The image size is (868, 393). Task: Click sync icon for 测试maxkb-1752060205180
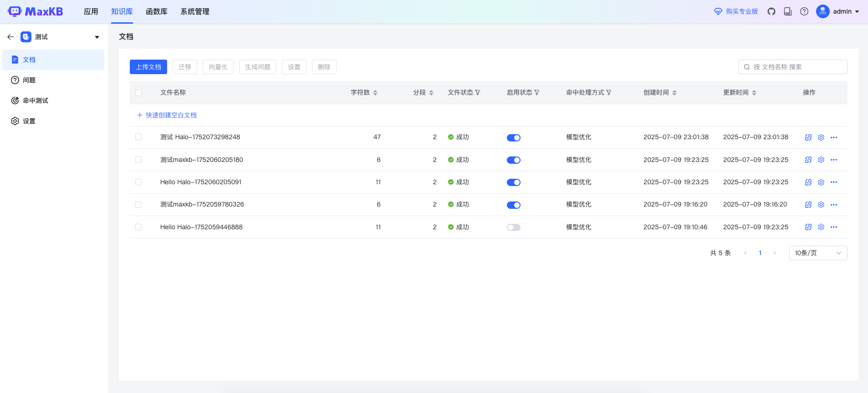(x=808, y=160)
